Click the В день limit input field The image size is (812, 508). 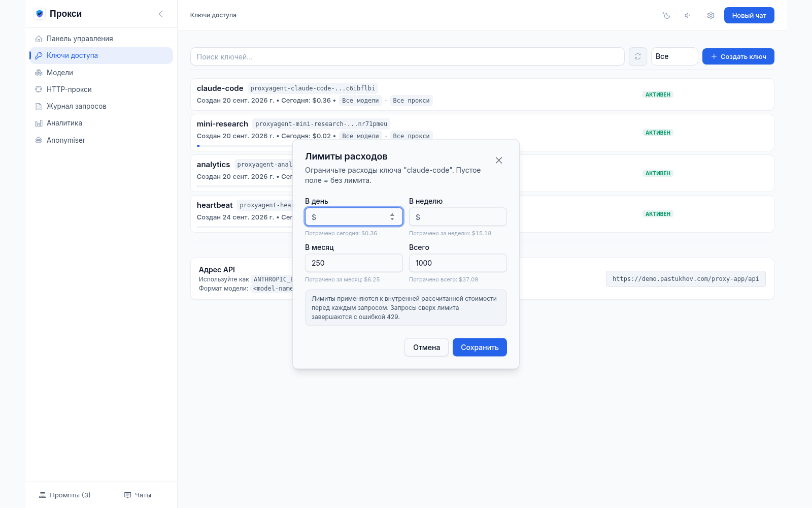click(x=354, y=217)
